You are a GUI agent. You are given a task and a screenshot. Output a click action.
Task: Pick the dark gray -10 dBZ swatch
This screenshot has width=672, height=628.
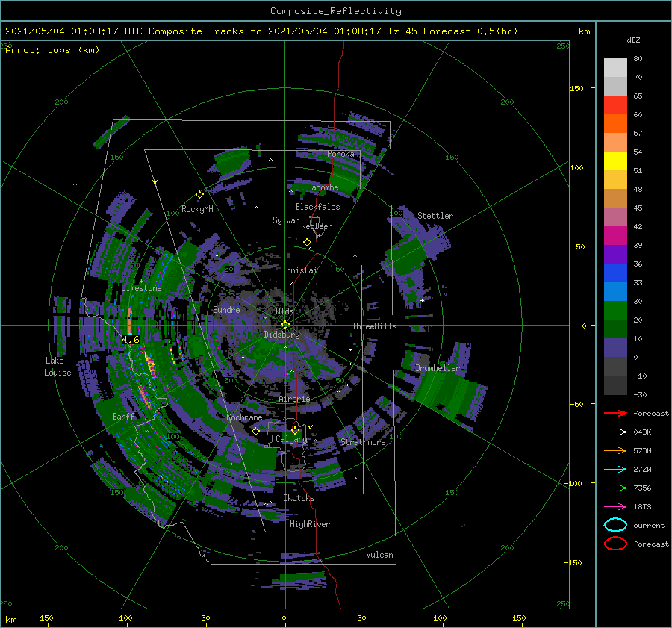615,385
